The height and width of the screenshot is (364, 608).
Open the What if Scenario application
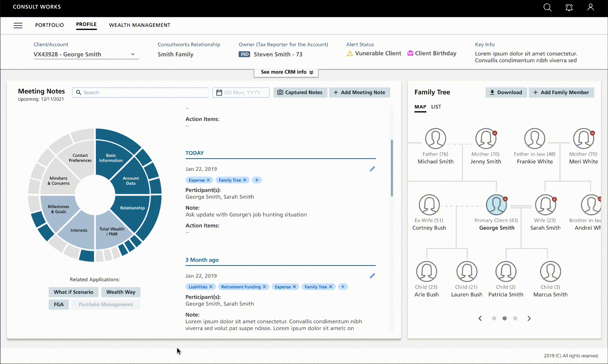coord(73,292)
